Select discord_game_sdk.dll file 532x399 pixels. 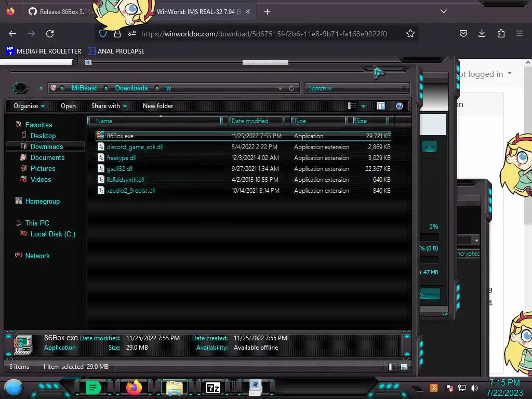[243, 147]
